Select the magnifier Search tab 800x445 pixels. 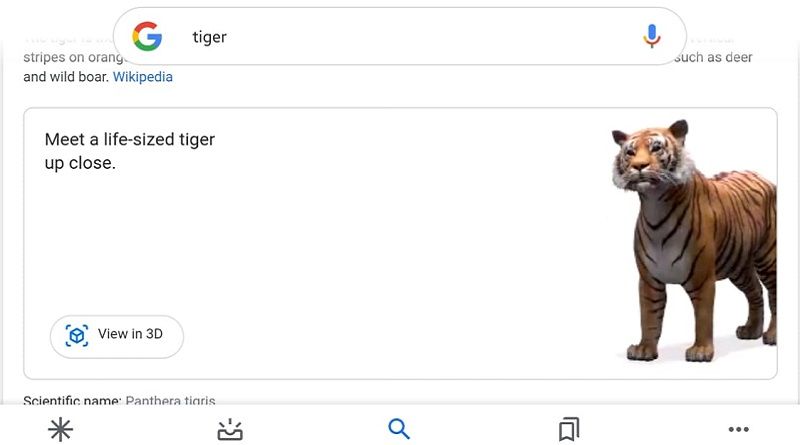click(399, 429)
